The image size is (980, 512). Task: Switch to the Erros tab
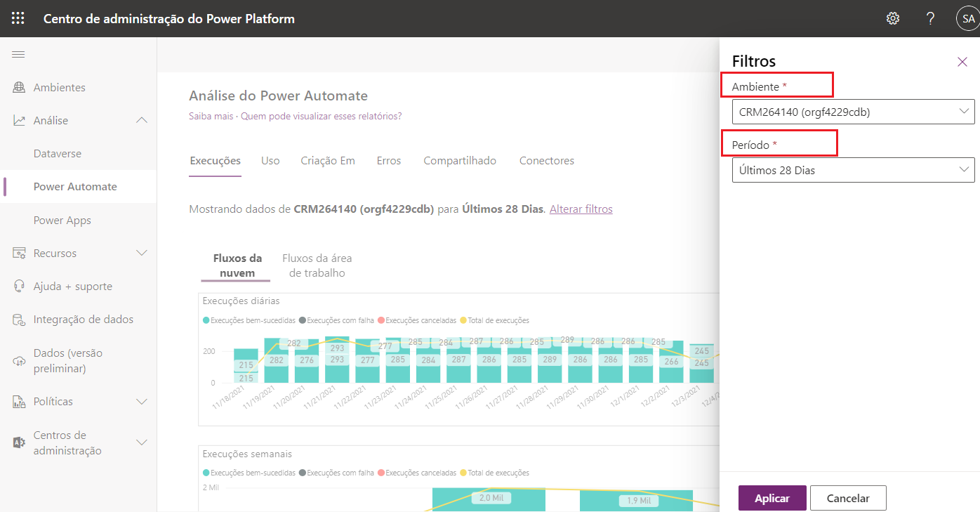[389, 161]
